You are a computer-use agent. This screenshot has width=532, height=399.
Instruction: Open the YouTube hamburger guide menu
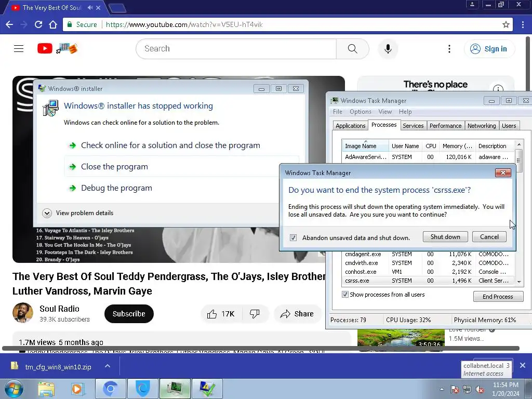[x=19, y=48]
